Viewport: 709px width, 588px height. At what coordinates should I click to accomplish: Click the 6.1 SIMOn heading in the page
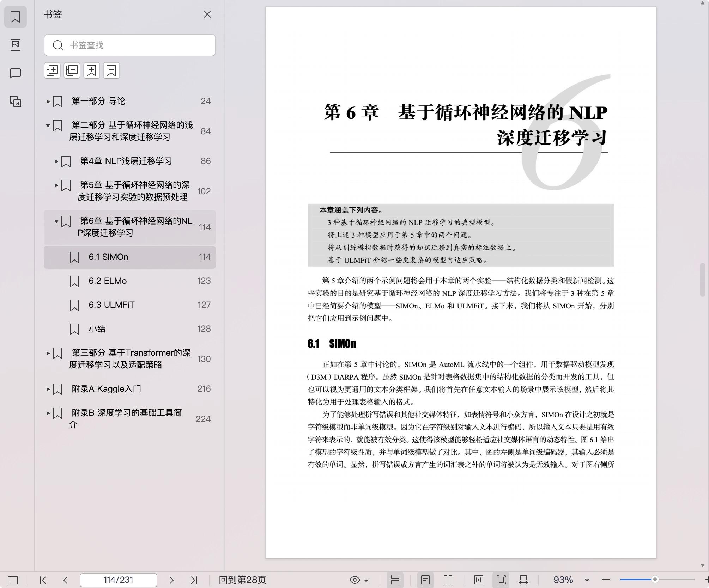click(332, 344)
